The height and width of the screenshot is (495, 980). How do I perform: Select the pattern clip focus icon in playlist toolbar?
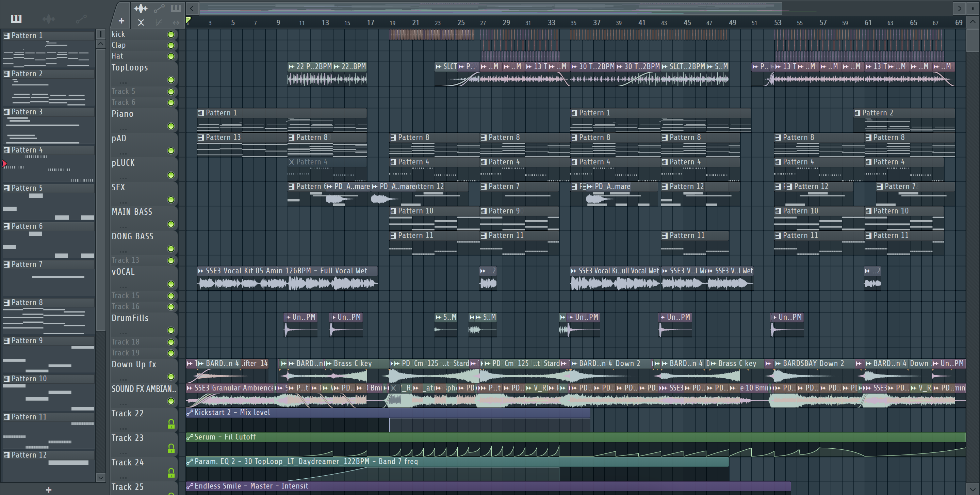tap(176, 8)
